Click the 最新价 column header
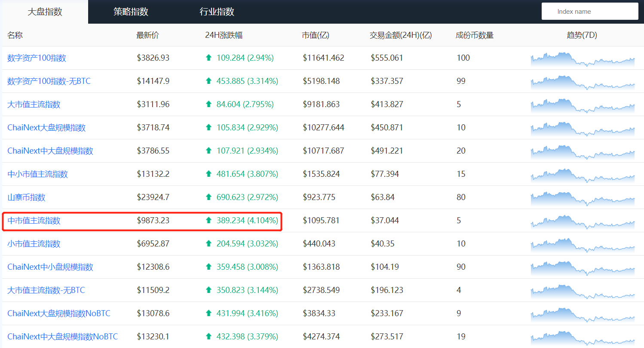The height and width of the screenshot is (348, 644). 147,35
